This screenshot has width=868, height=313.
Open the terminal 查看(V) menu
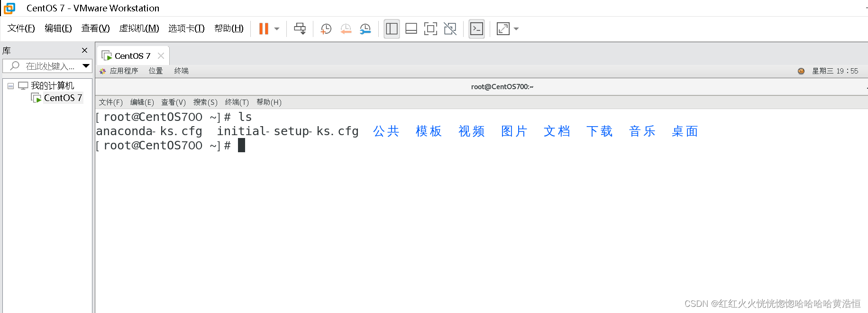[x=174, y=102]
